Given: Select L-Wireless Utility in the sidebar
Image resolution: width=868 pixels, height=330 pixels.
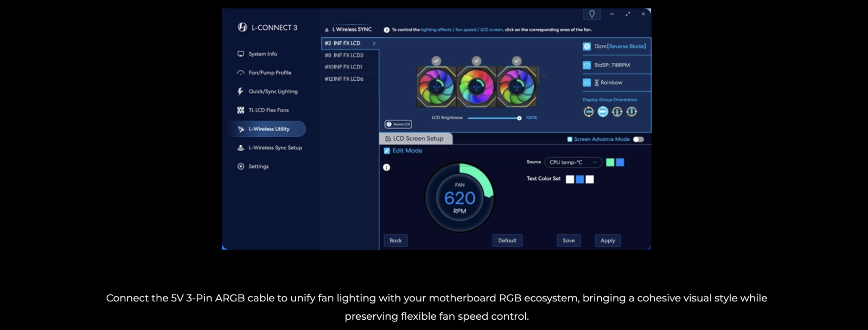Looking at the screenshot, I should [268, 129].
